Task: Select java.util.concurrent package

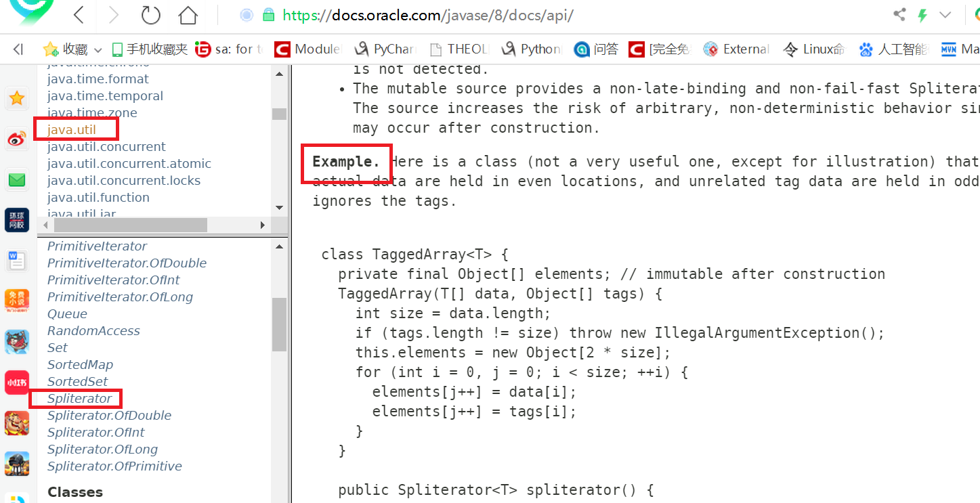Action: [x=106, y=147]
